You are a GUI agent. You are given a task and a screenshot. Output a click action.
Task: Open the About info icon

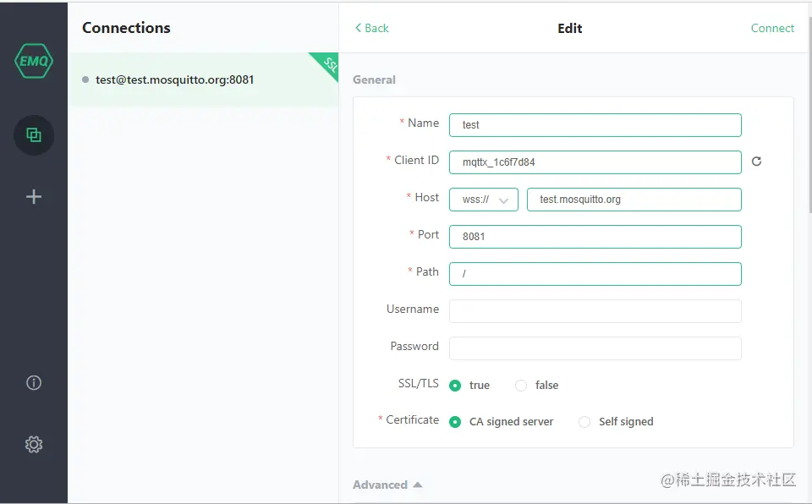(34, 383)
